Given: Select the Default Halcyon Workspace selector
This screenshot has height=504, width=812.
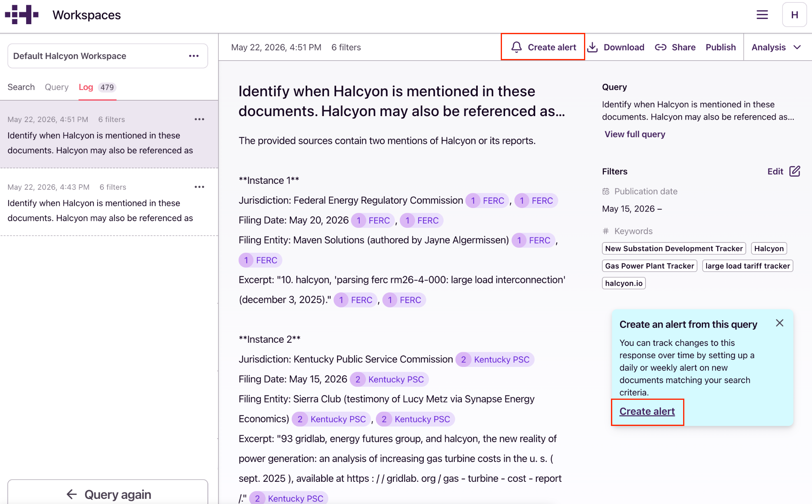Looking at the screenshot, I should pos(108,56).
